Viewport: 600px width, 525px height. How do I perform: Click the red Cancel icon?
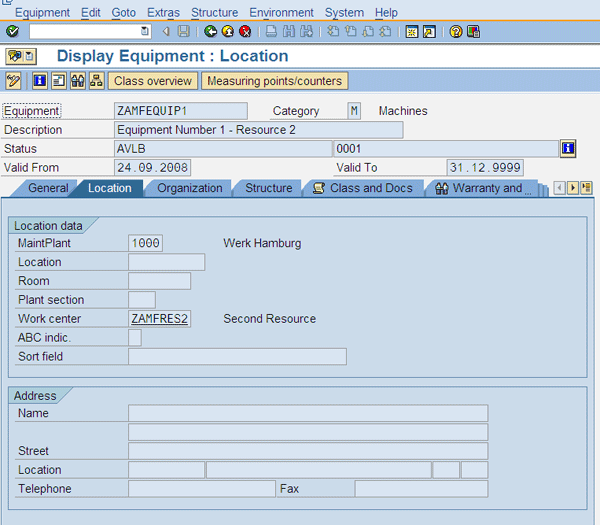click(x=245, y=32)
